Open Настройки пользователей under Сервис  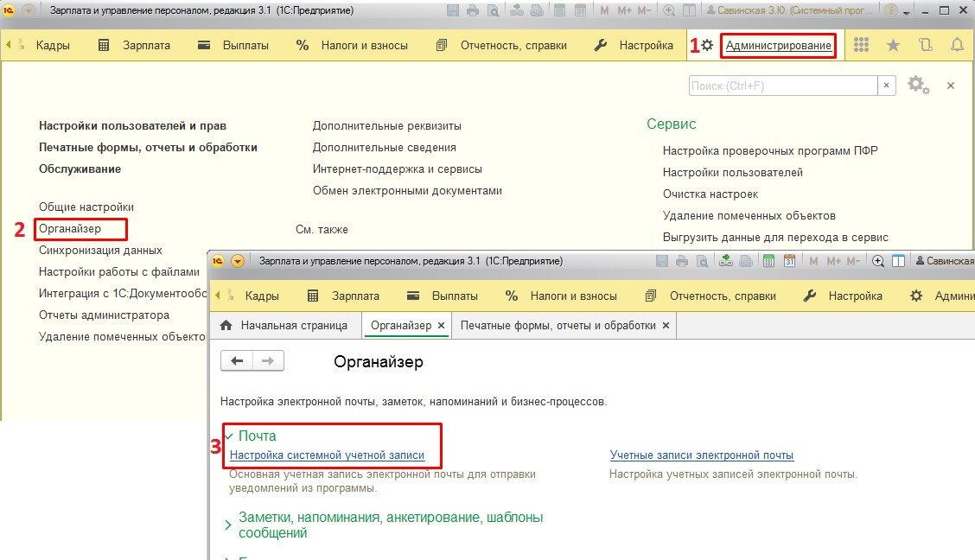pos(732,172)
